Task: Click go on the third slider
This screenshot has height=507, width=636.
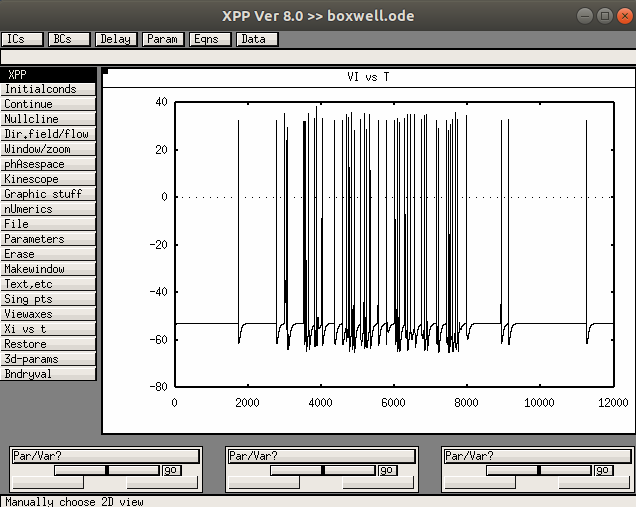Action: pyautogui.click(x=604, y=470)
